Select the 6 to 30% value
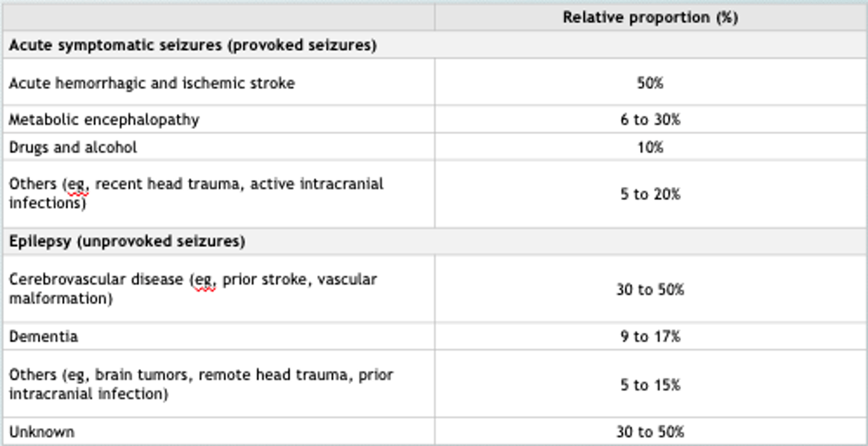Image resolution: width=868 pixels, height=446 pixels. pos(650,119)
